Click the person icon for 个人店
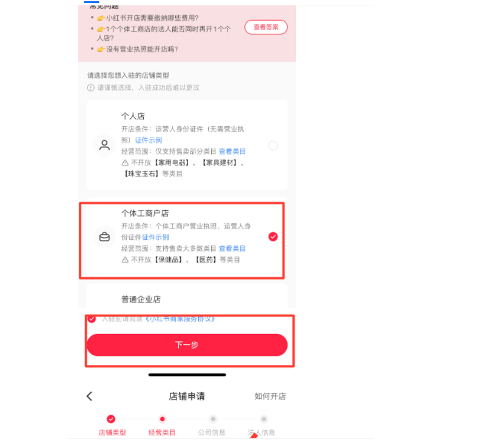Image resolution: width=478 pixels, height=448 pixels. 104,145
